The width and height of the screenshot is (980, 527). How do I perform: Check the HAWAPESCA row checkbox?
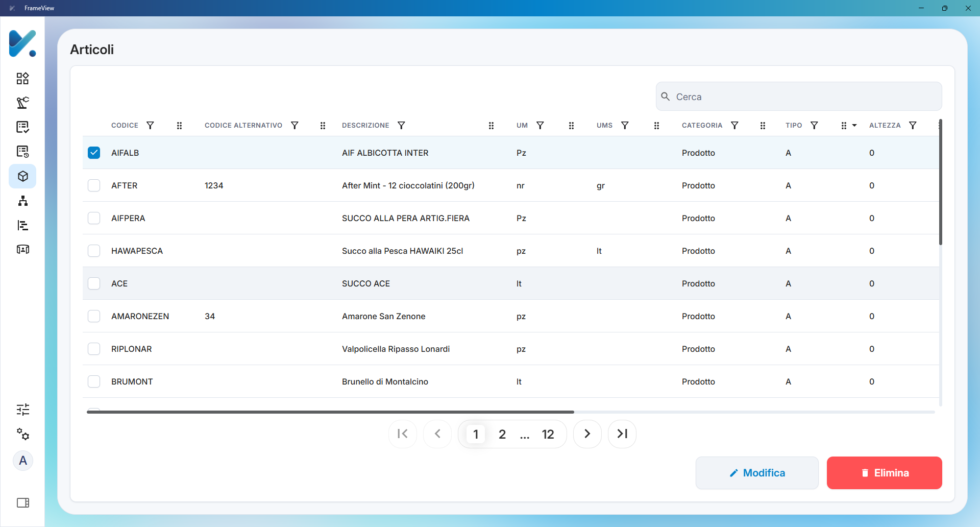(94, 251)
